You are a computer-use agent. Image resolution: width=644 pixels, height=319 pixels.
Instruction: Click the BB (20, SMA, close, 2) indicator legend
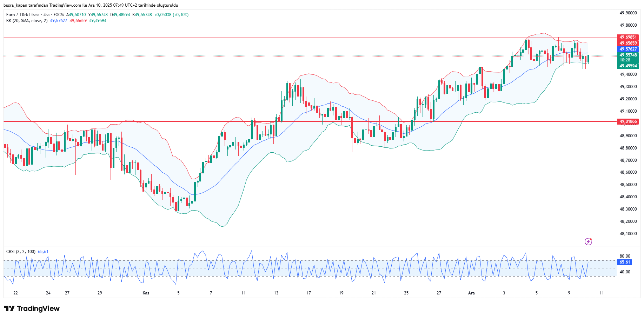(x=27, y=21)
